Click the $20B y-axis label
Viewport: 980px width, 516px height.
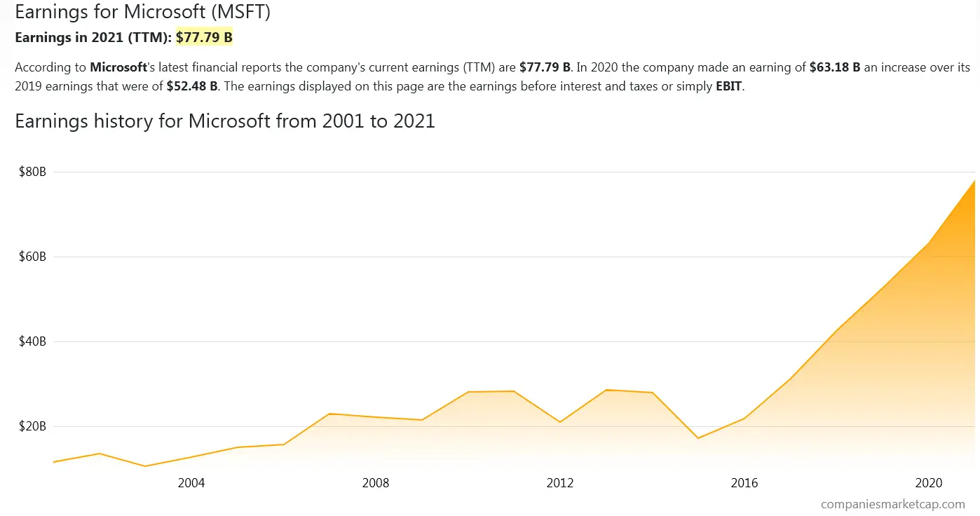(33, 427)
